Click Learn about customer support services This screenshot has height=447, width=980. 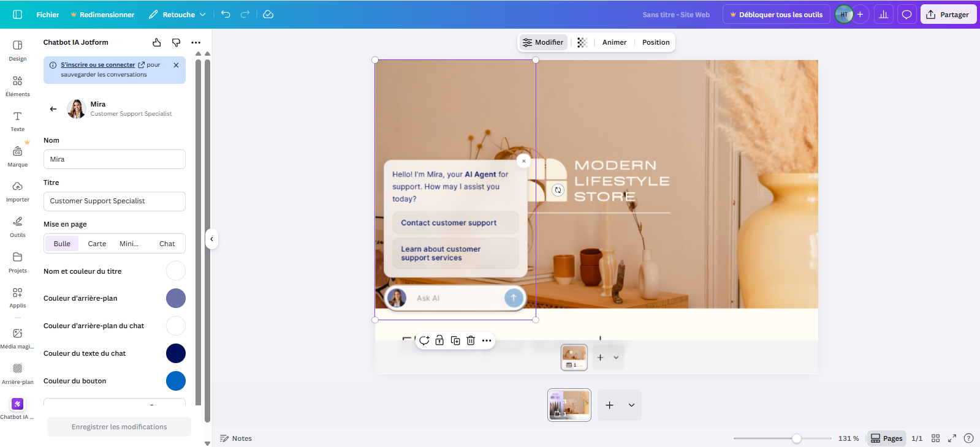pyautogui.click(x=455, y=254)
